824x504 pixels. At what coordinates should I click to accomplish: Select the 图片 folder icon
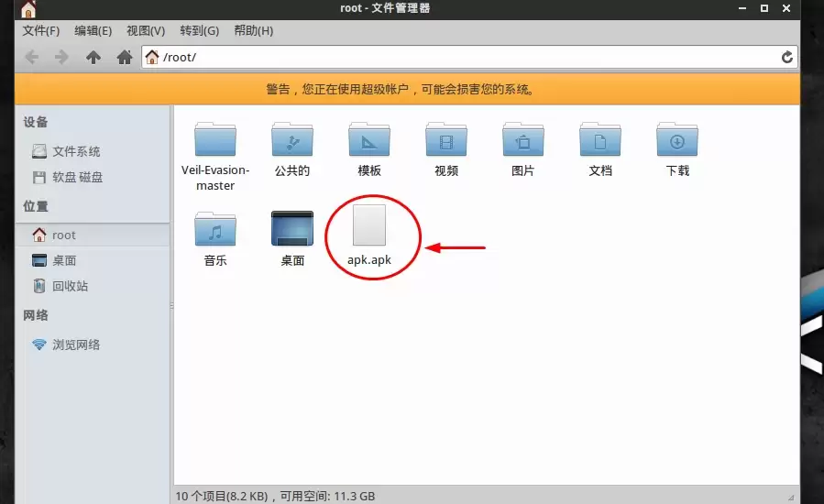[x=522, y=139]
